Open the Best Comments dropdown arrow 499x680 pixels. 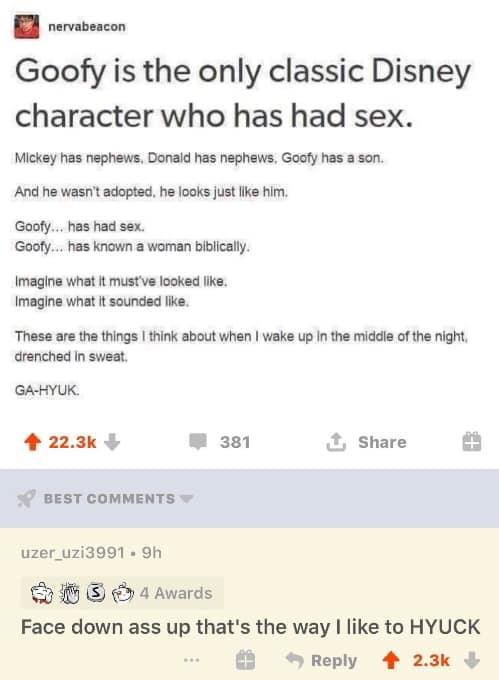tap(186, 499)
